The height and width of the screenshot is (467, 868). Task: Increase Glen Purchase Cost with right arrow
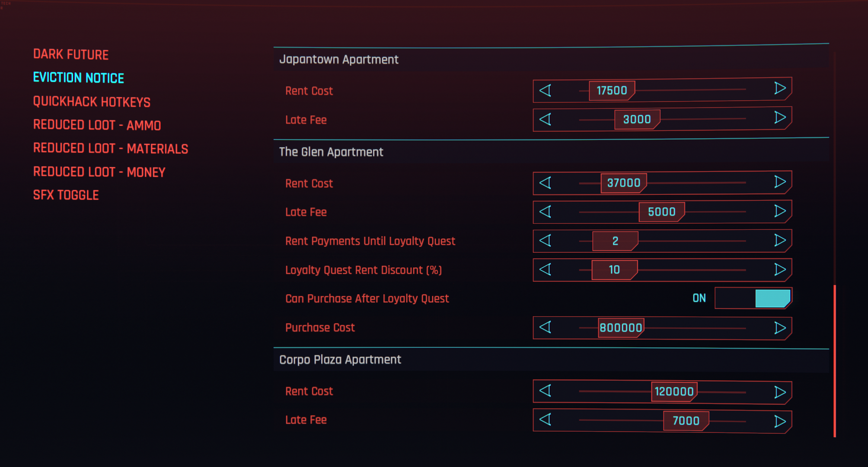click(780, 328)
